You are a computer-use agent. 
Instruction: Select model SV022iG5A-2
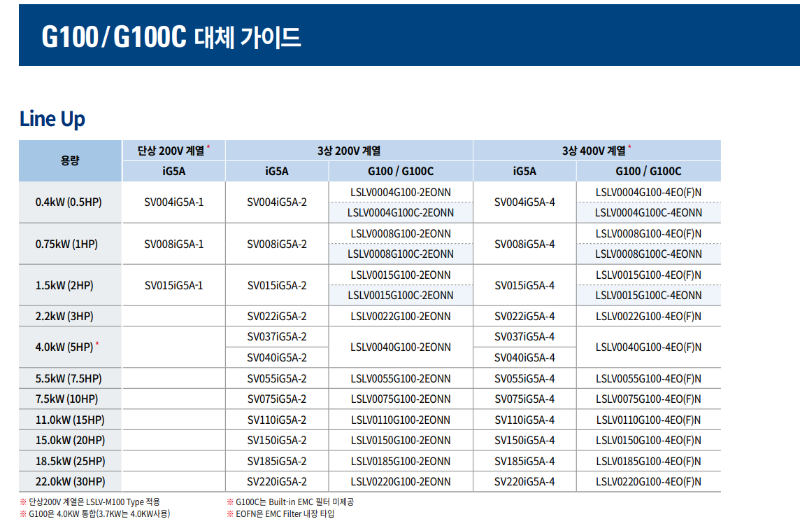(x=277, y=316)
